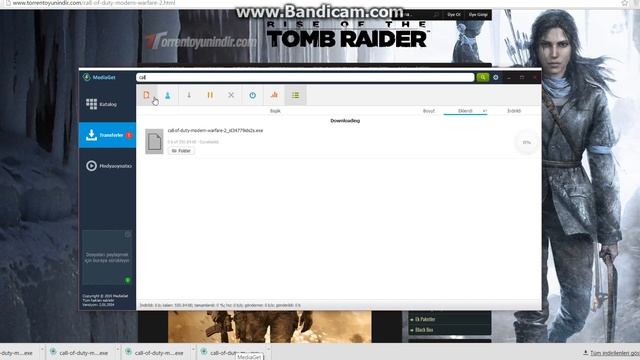The image size is (640, 360).
Task: Click the circular progress percentage indicator
Action: 527,142
